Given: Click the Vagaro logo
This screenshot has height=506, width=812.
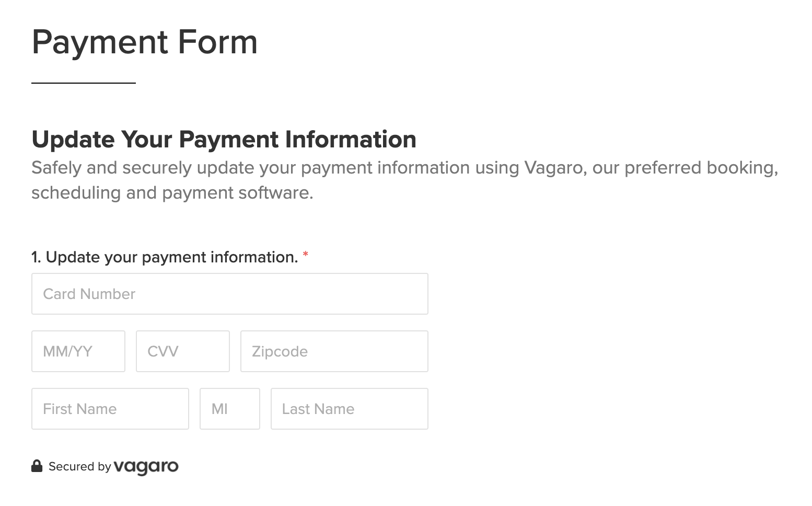Looking at the screenshot, I should pos(146,466).
